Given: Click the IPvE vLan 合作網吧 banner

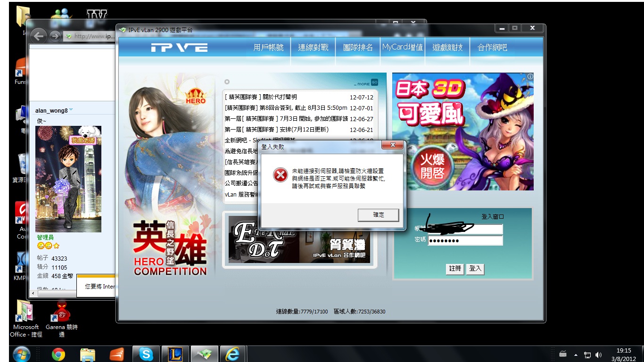Looking at the screenshot, I should [299, 239].
